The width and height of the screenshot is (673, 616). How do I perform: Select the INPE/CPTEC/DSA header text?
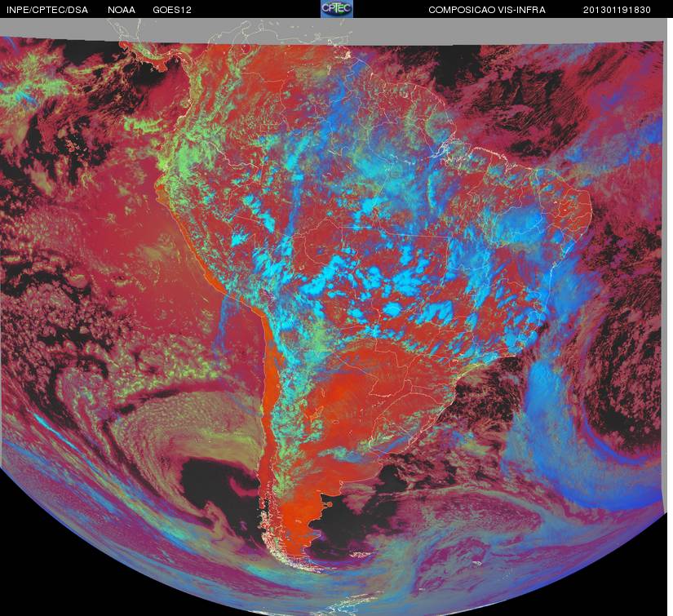point(47,10)
